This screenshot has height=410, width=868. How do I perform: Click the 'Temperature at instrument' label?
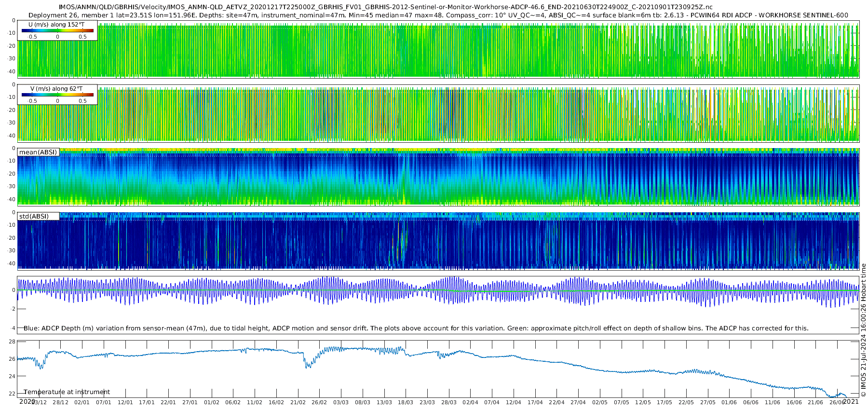click(67, 392)
